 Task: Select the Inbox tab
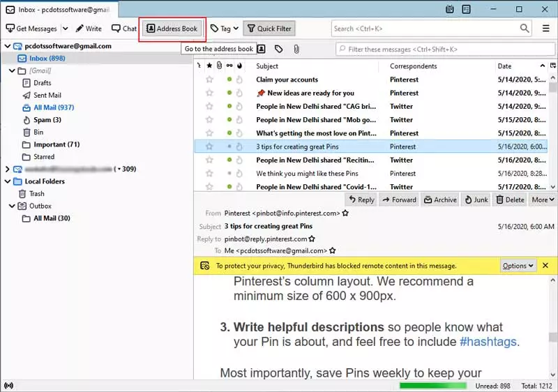[59, 9]
